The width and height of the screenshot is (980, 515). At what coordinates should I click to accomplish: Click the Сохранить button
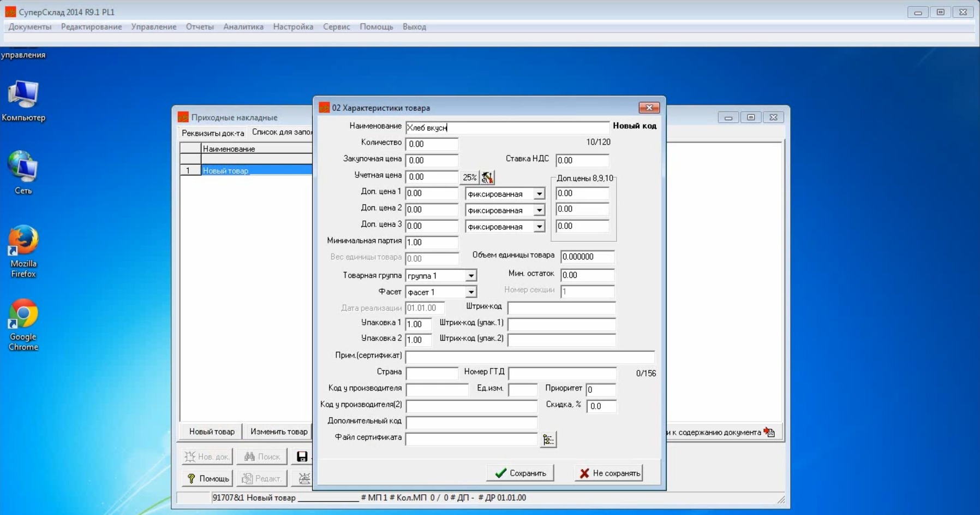[520, 473]
